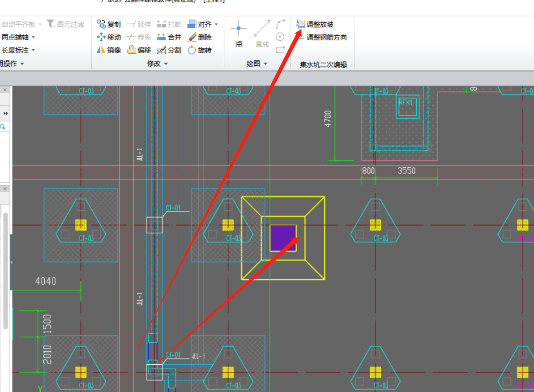The image size is (534, 392).
Task: Click the 800 dimension text
Action: coord(368,170)
